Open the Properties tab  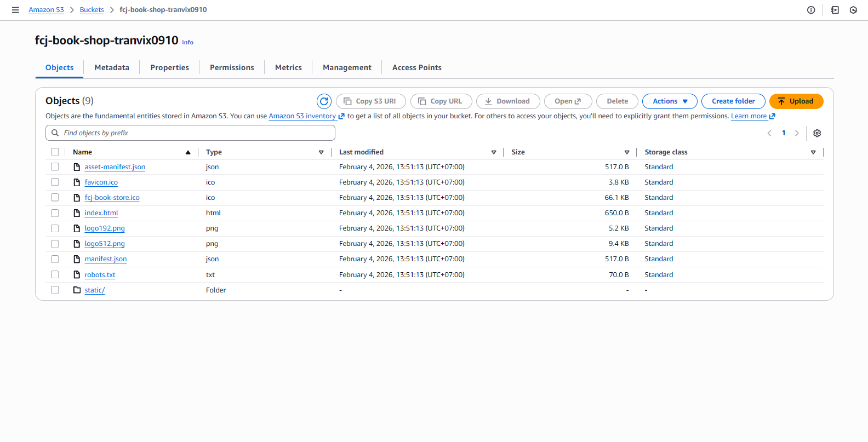coord(169,67)
